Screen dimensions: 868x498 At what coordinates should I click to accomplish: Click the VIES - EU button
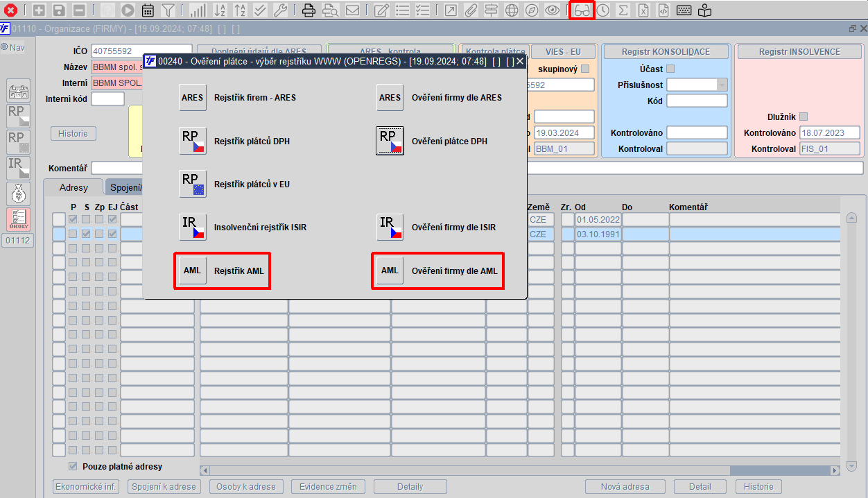click(x=562, y=52)
